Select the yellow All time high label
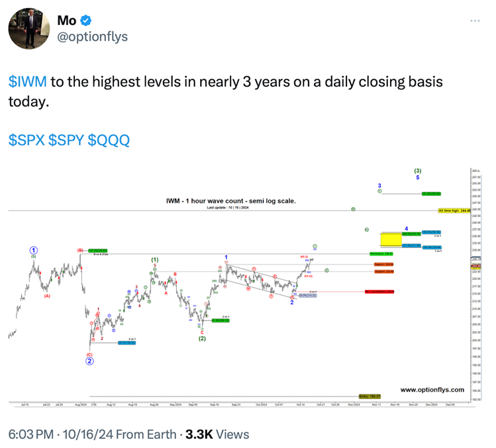496x448 pixels. [x=449, y=211]
